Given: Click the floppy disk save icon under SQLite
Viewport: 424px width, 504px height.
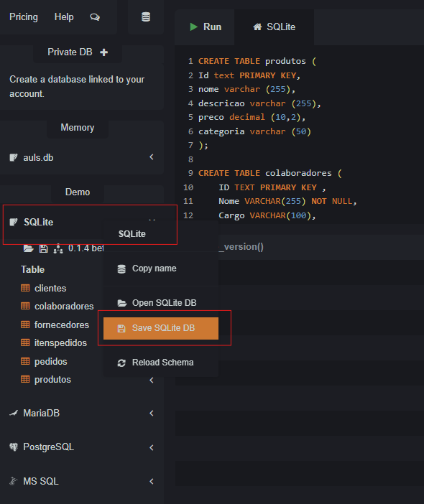Looking at the screenshot, I should tap(43, 248).
